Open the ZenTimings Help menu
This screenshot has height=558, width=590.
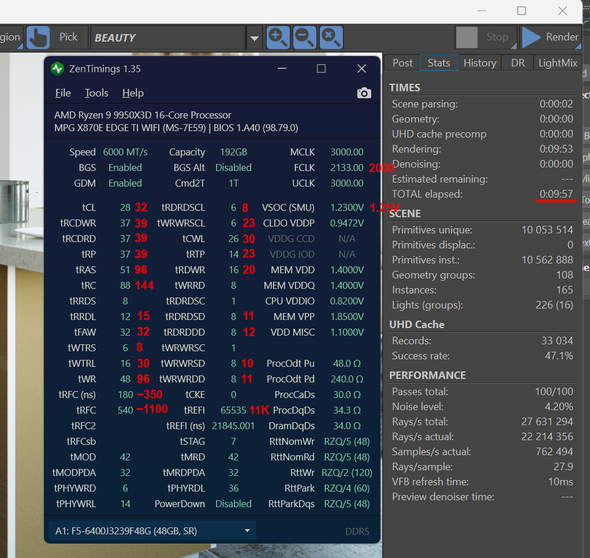pyautogui.click(x=133, y=93)
